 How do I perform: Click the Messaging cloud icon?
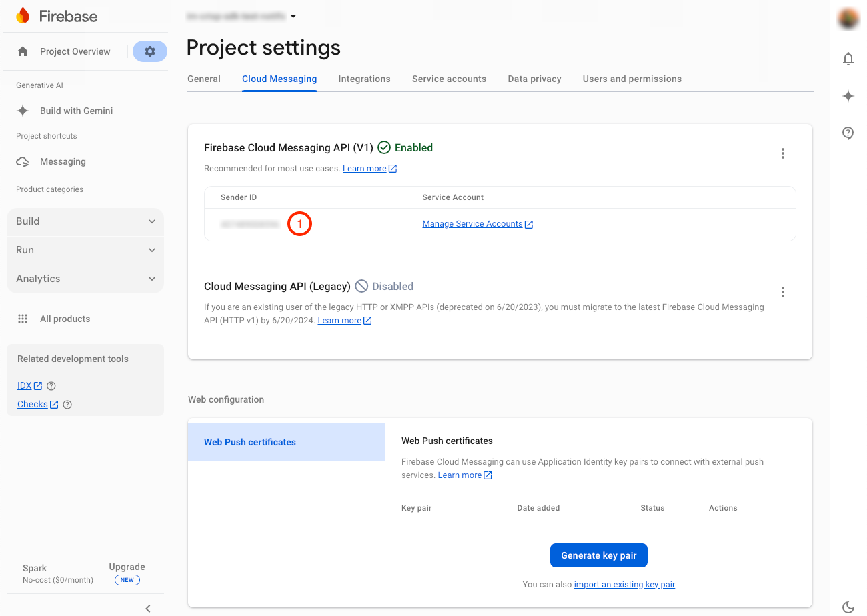[x=23, y=161]
